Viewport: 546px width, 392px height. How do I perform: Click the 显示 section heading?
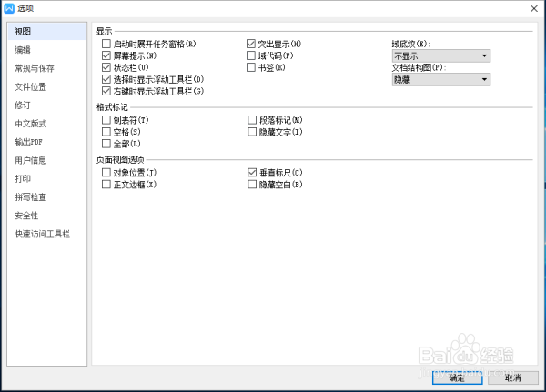pyautogui.click(x=104, y=31)
